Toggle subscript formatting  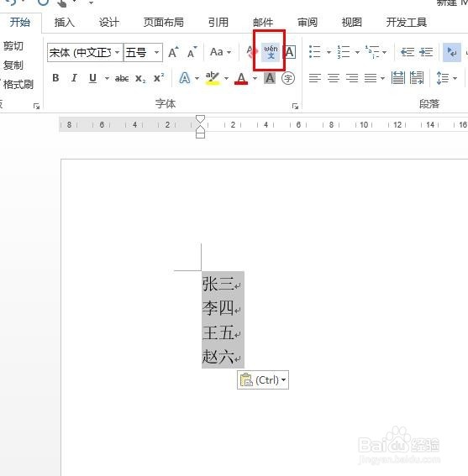(x=140, y=78)
